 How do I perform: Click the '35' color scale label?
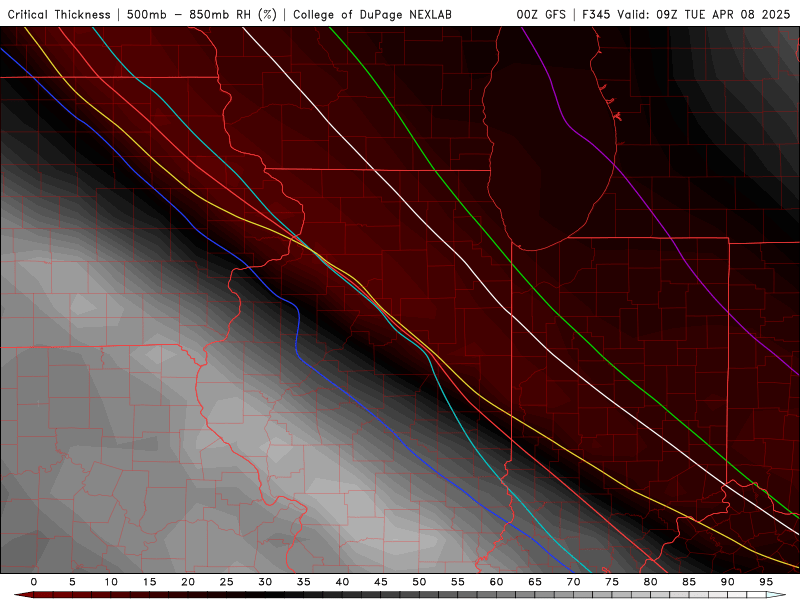304,582
